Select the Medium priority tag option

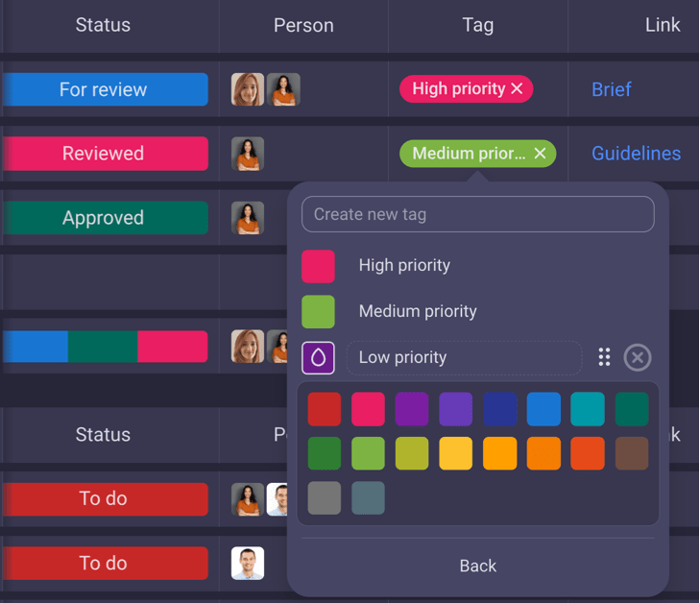click(417, 311)
